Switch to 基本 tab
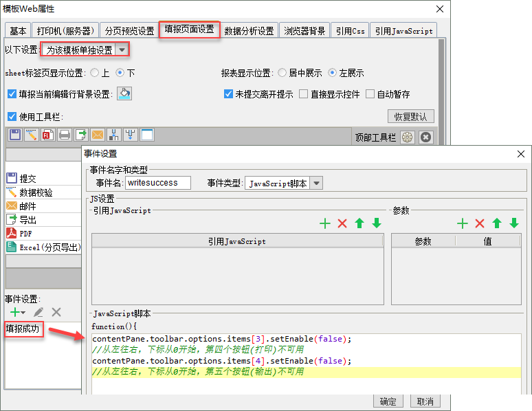Image resolution: width=532 pixels, height=411 pixels. [18, 31]
